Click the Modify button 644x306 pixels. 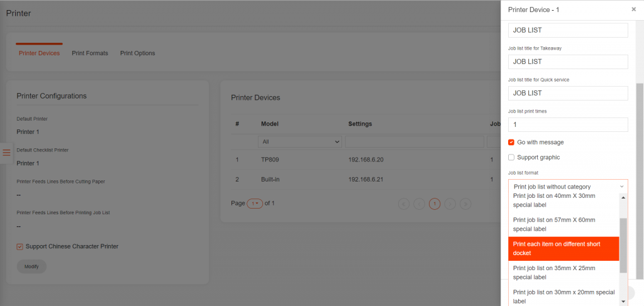(31, 266)
